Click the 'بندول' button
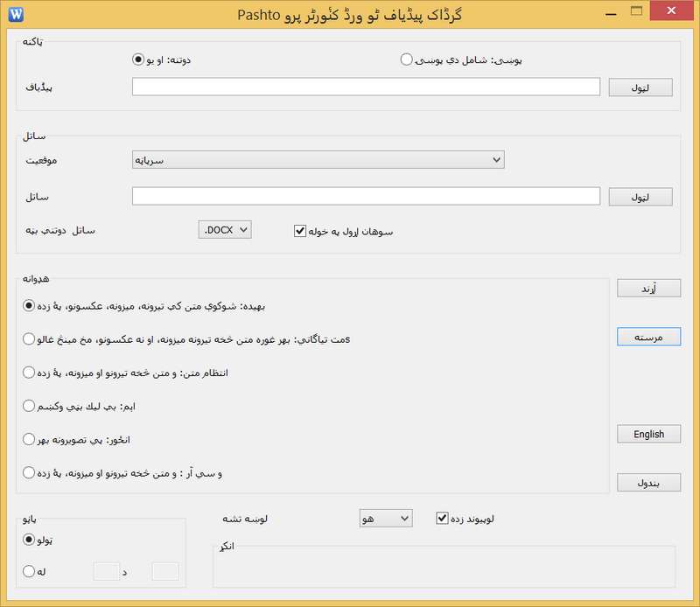 [x=648, y=483]
